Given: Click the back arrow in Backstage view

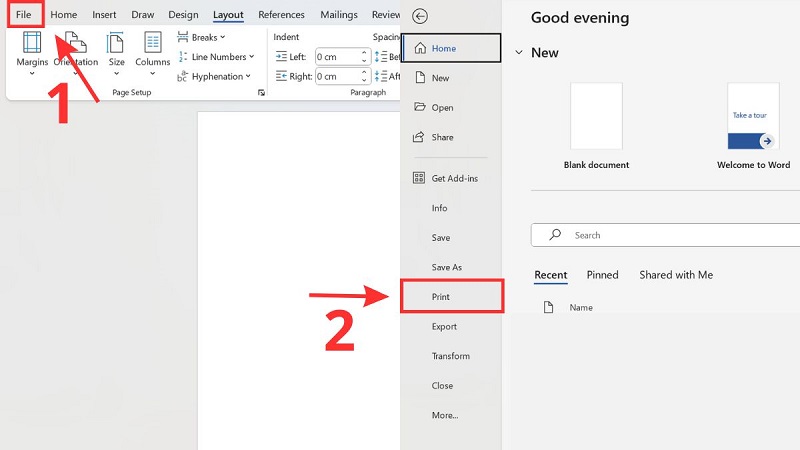Looking at the screenshot, I should pos(420,16).
